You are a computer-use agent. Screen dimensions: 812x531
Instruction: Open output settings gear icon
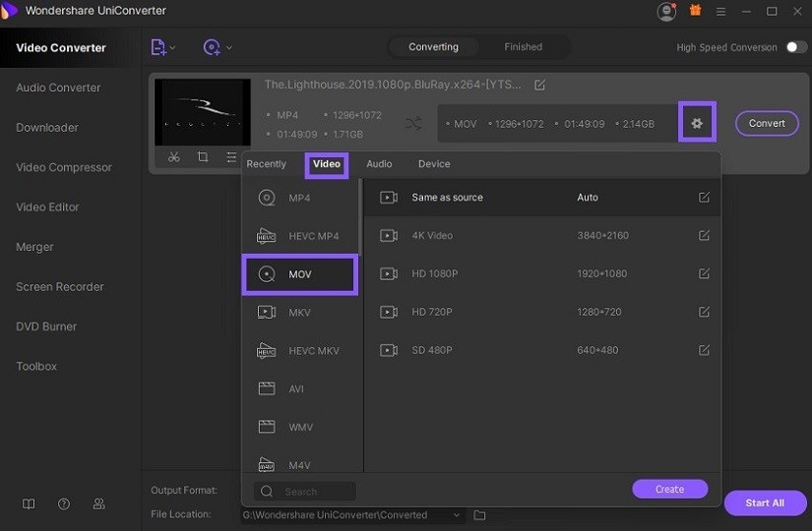click(x=697, y=123)
